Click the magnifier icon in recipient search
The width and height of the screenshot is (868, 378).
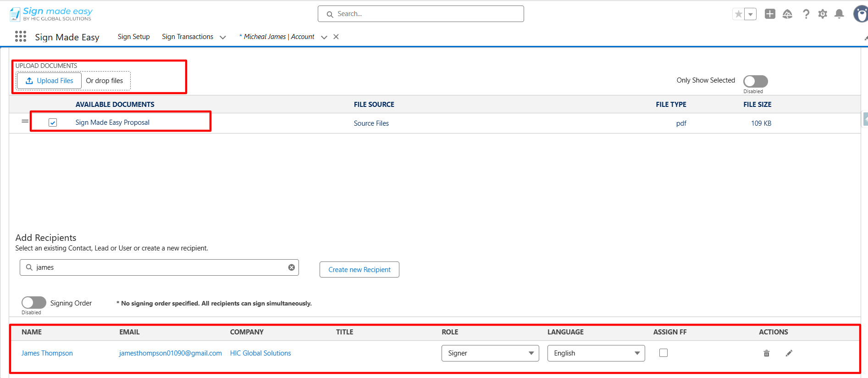coord(29,267)
